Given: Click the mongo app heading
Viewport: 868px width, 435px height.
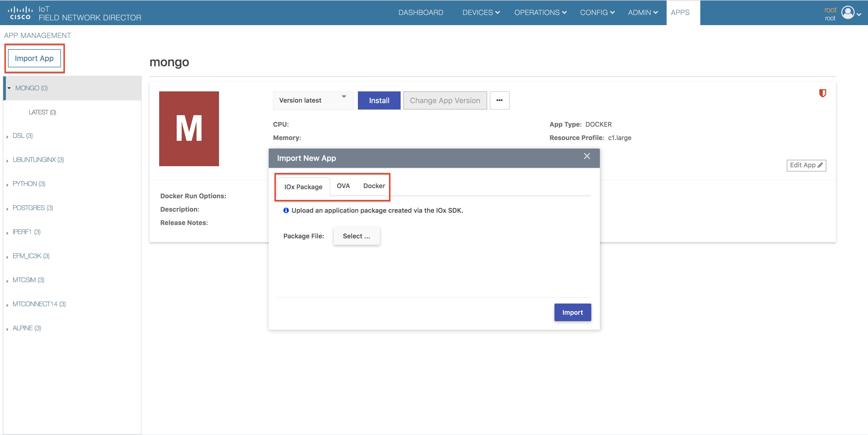Looking at the screenshot, I should 169,62.
